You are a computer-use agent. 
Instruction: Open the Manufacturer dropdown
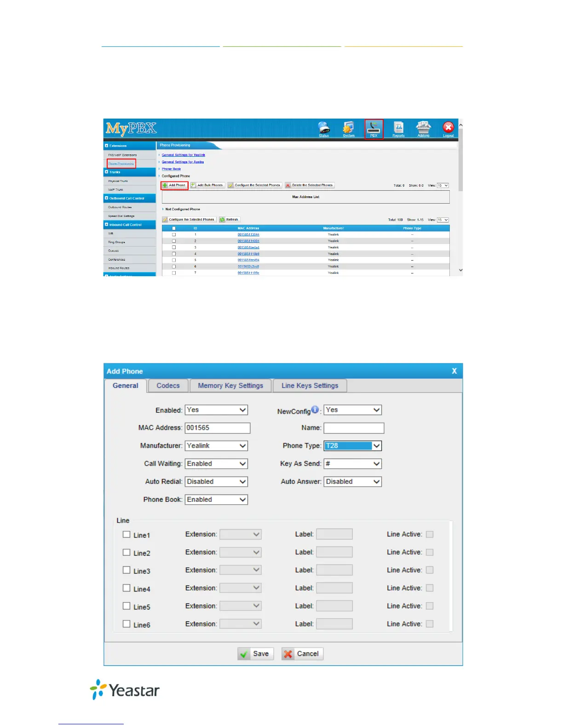tap(216, 446)
